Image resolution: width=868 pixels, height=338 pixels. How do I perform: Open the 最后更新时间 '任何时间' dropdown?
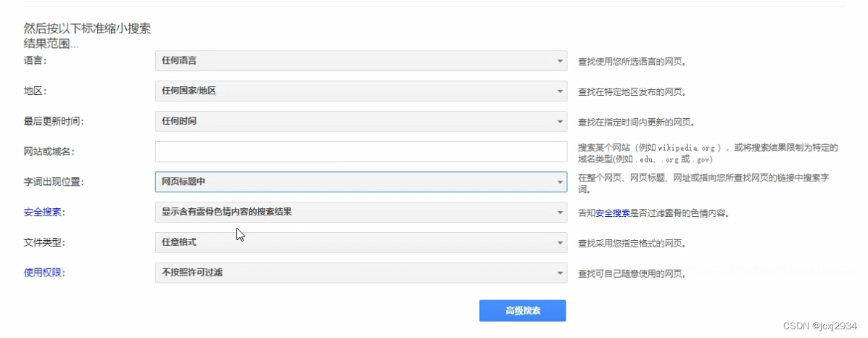pyautogui.click(x=355, y=122)
